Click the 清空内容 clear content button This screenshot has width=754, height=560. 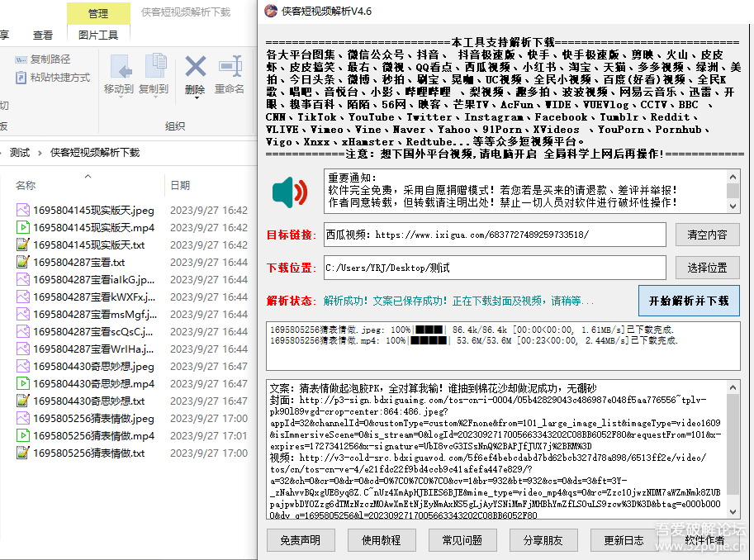(707, 235)
